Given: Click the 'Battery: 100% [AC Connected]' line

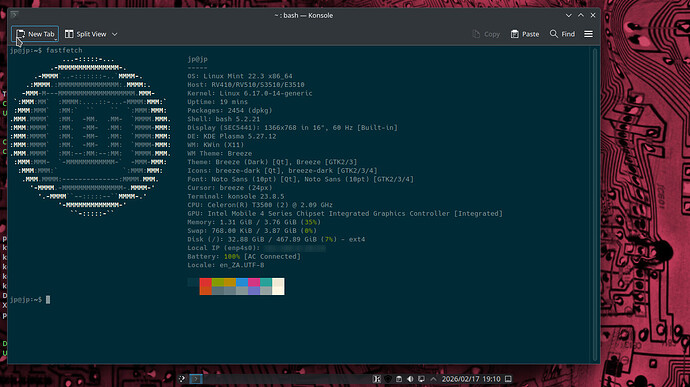Looking at the screenshot, I should click(244, 257).
